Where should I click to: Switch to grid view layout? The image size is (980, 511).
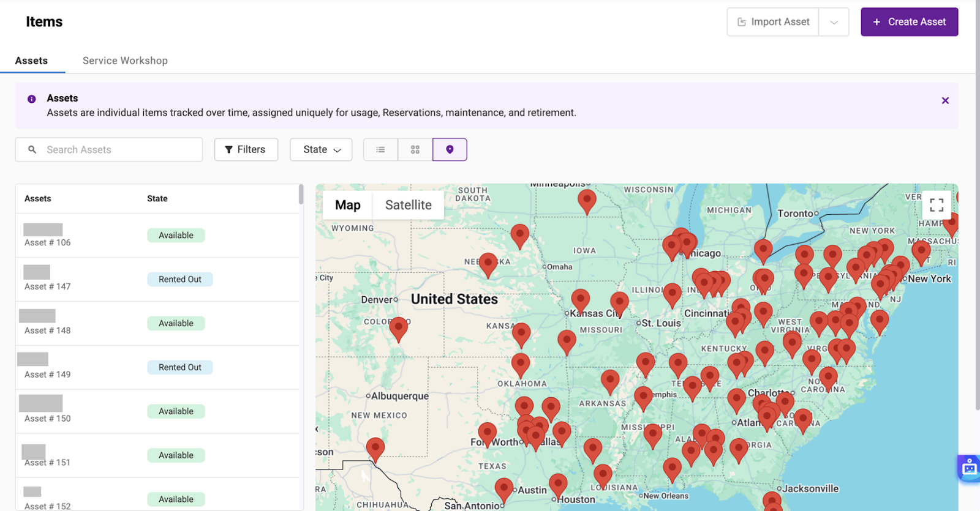pos(415,149)
